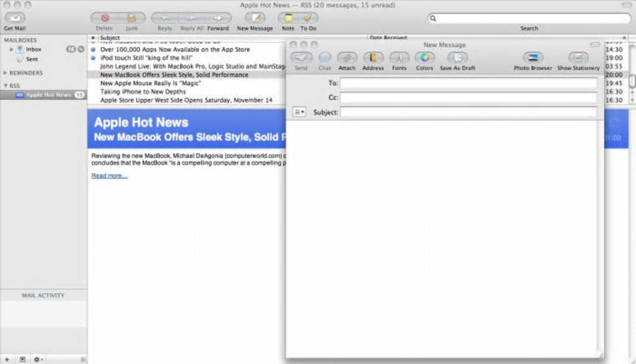
Task: Sort by the Subject column header
Action: point(110,37)
